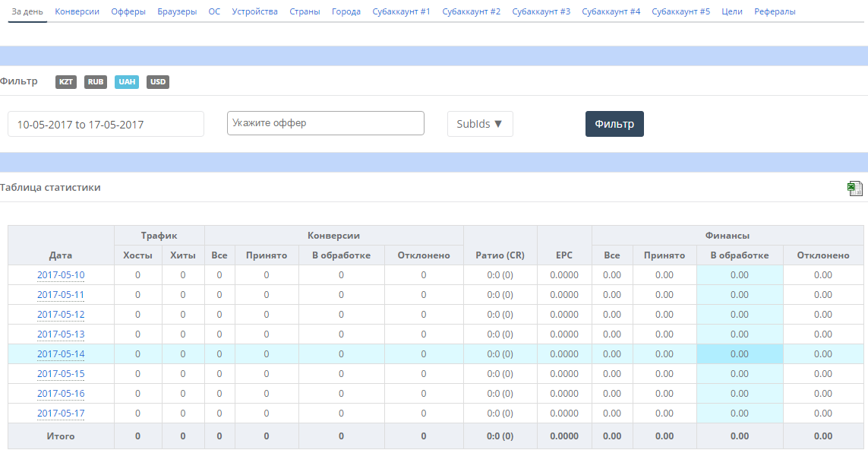Click the dark Фильтр apply button
Viewport: 868px width, 450px height.
tap(614, 124)
